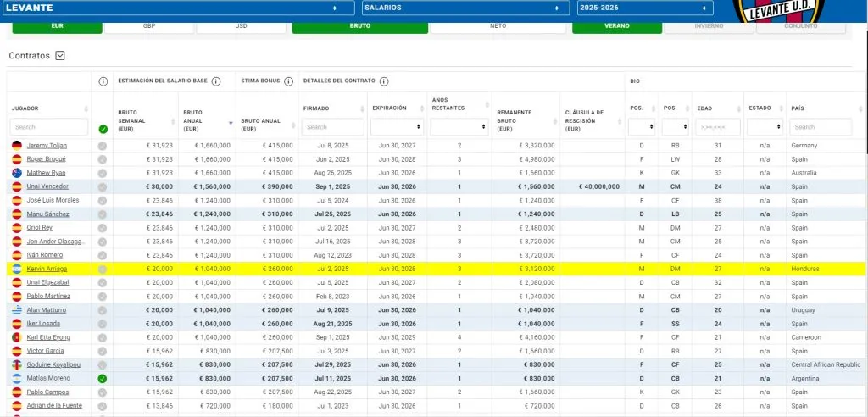Click the Cameroon flag next to Karl Etta Eyong
The height and width of the screenshot is (417, 868).
click(17, 337)
